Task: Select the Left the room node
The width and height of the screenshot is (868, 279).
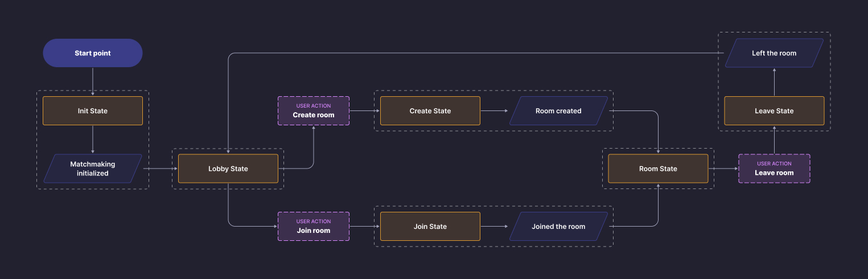Action: coord(774,53)
